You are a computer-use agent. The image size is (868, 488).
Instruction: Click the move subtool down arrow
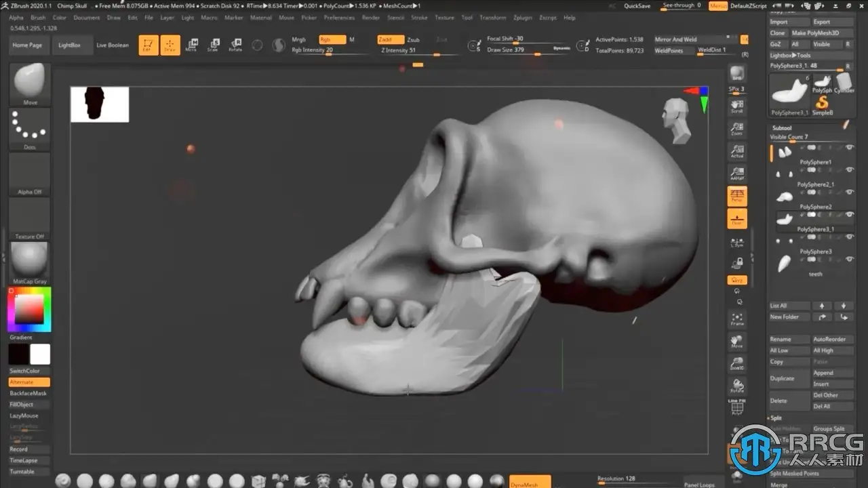[844, 306]
